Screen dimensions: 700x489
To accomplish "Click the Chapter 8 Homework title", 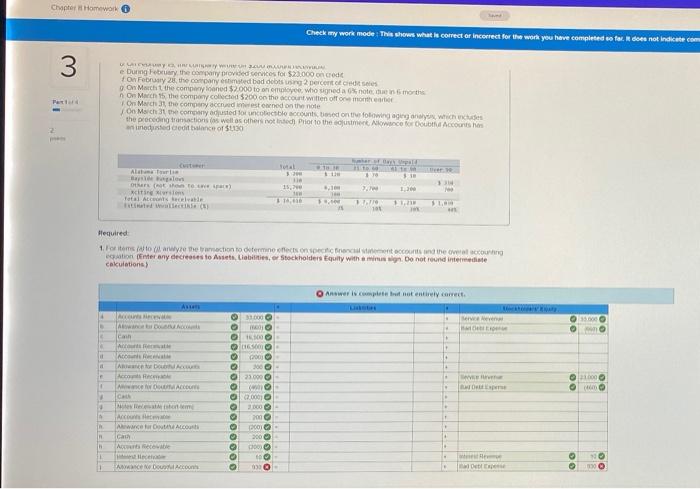I will (x=85, y=8).
